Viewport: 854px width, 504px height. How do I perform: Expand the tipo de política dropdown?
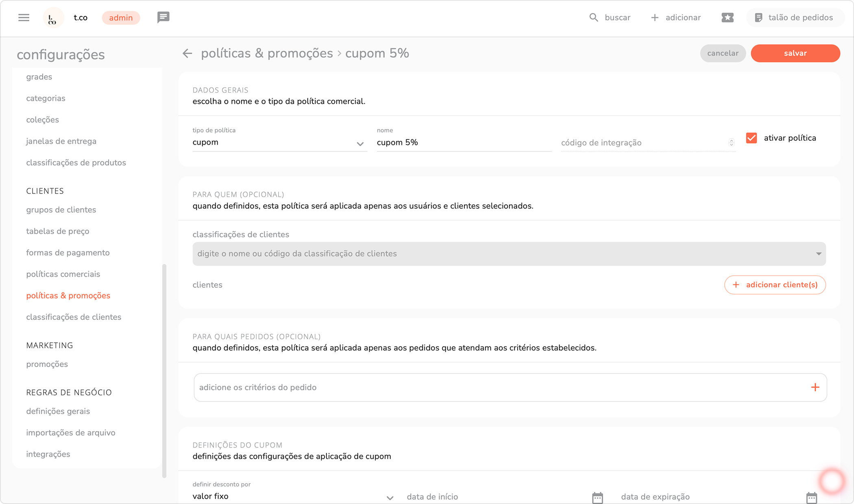tap(360, 143)
